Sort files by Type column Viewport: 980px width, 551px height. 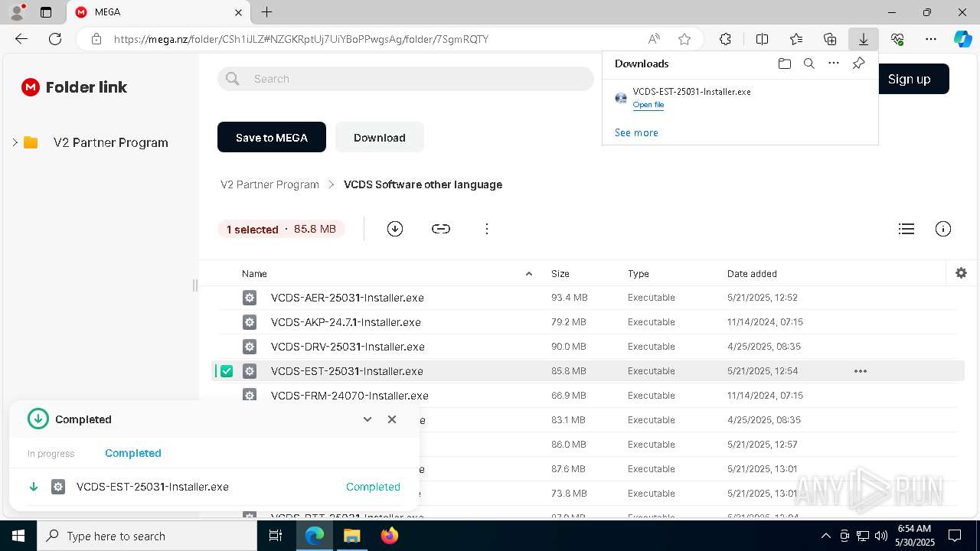[639, 274]
